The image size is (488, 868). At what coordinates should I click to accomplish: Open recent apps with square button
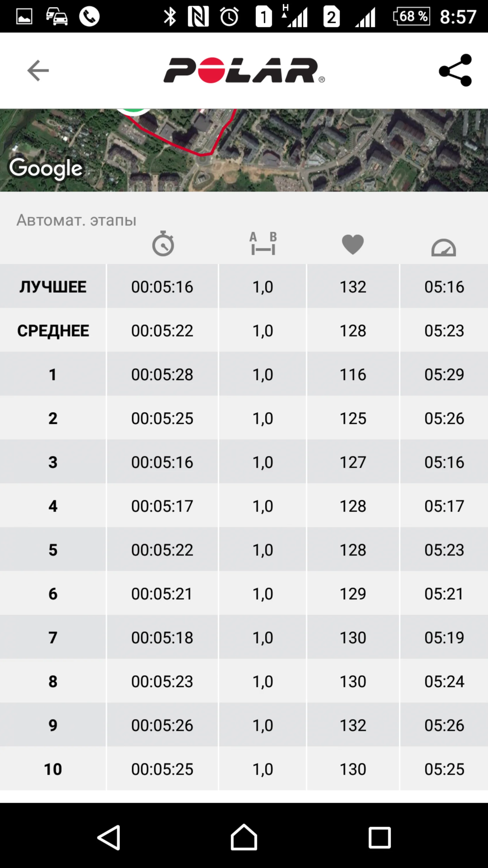coord(380,837)
